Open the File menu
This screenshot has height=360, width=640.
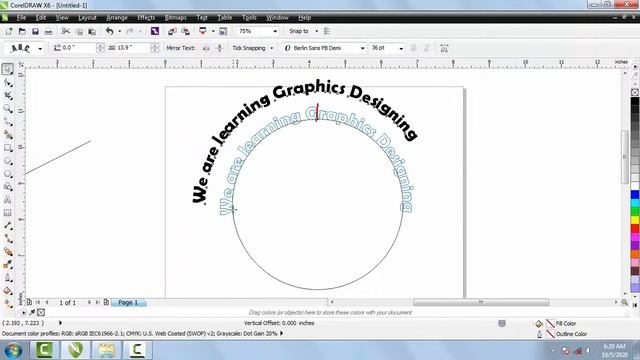point(21,18)
